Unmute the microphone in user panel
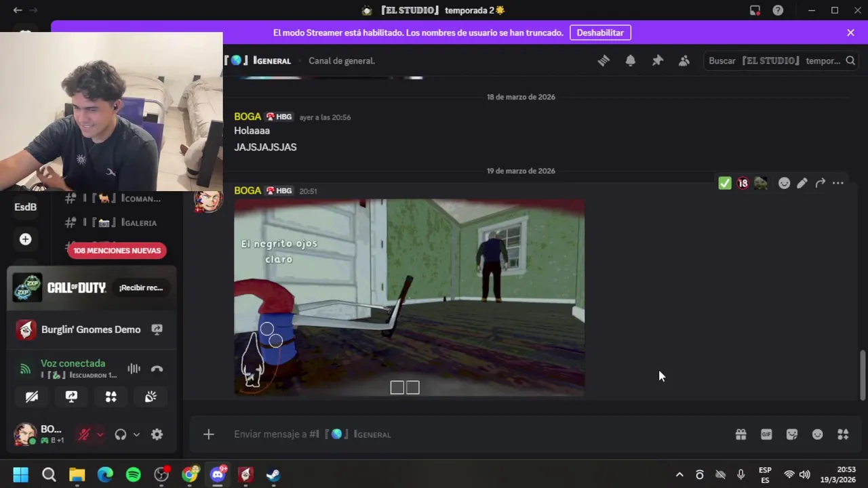 (83, 434)
